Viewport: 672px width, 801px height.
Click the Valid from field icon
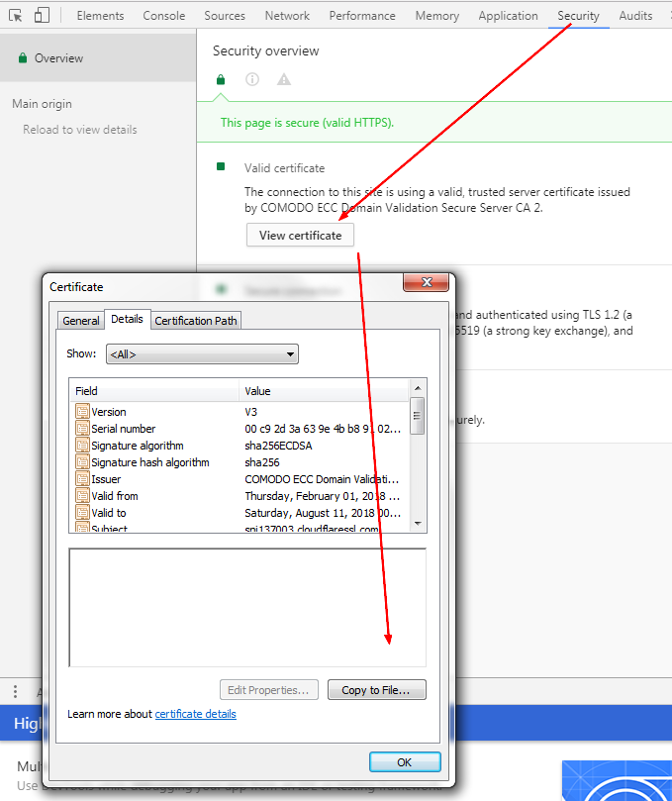(82, 495)
